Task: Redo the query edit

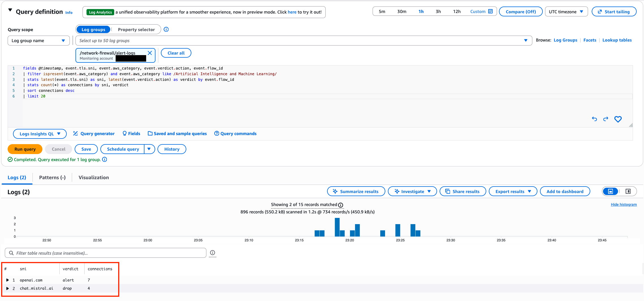Action: tap(606, 119)
